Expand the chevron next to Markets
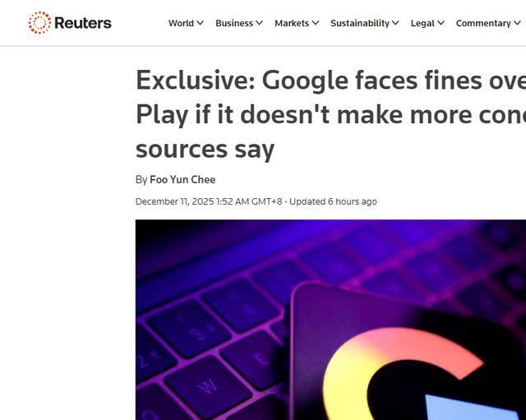The width and height of the screenshot is (526, 420). [x=316, y=23]
